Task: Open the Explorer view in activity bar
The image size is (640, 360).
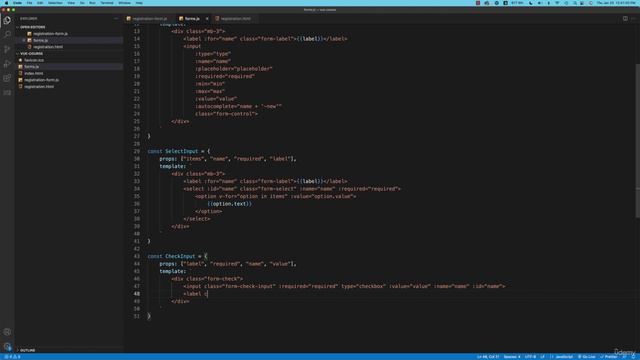Action: tap(7, 20)
